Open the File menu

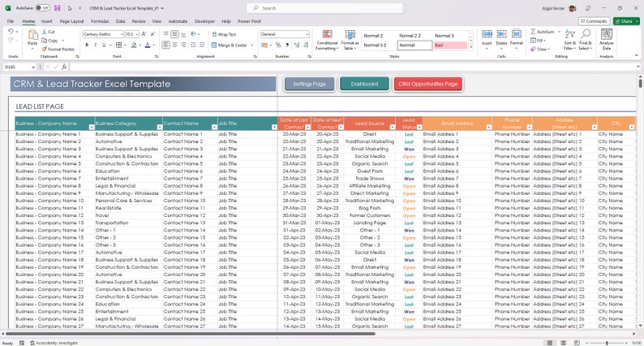pyautogui.click(x=11, y=21)
